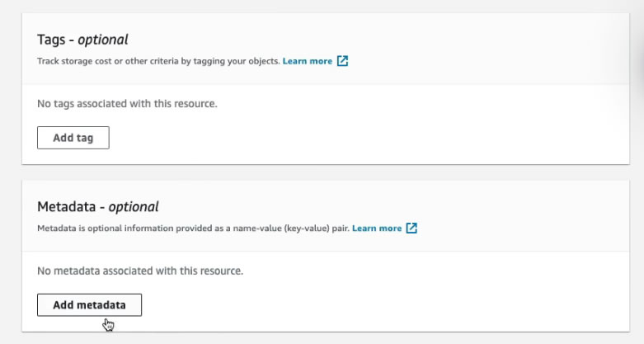The height and width of the screenshot is (344, 644).
Task: Click "No metadata associated with this resource" message
Action: [140, 271]
